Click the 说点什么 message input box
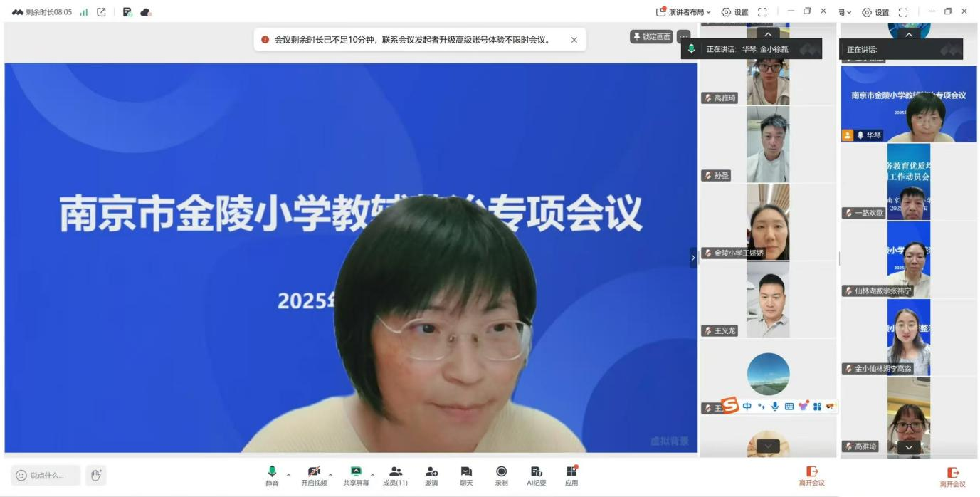The height and width of the screenshot is (497, 980). 46,475
